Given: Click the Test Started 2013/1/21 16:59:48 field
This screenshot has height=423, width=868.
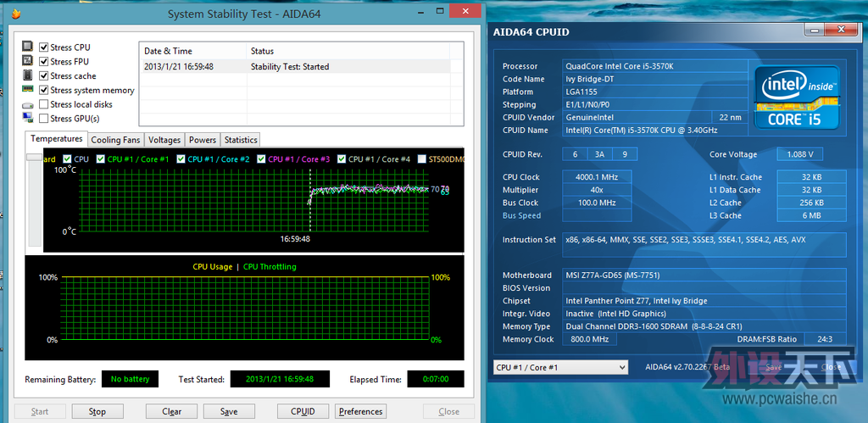Looking at the screenshot, I should pos(280,379).
